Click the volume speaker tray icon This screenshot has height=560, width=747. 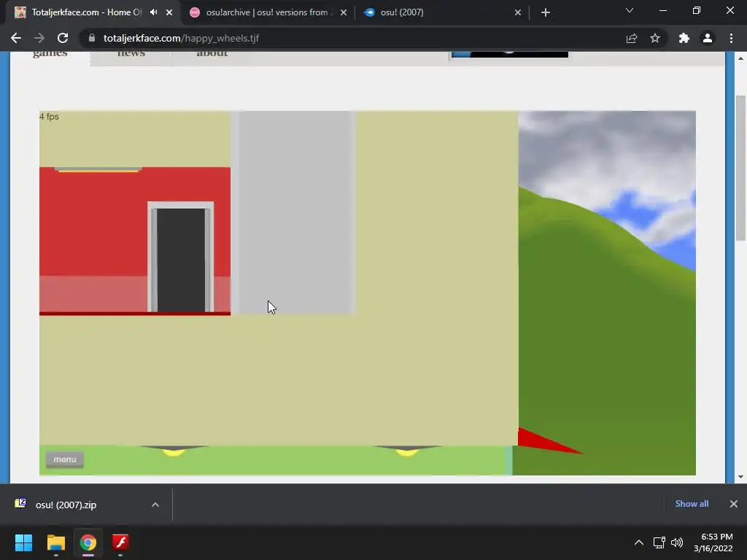tap(676, 542)
